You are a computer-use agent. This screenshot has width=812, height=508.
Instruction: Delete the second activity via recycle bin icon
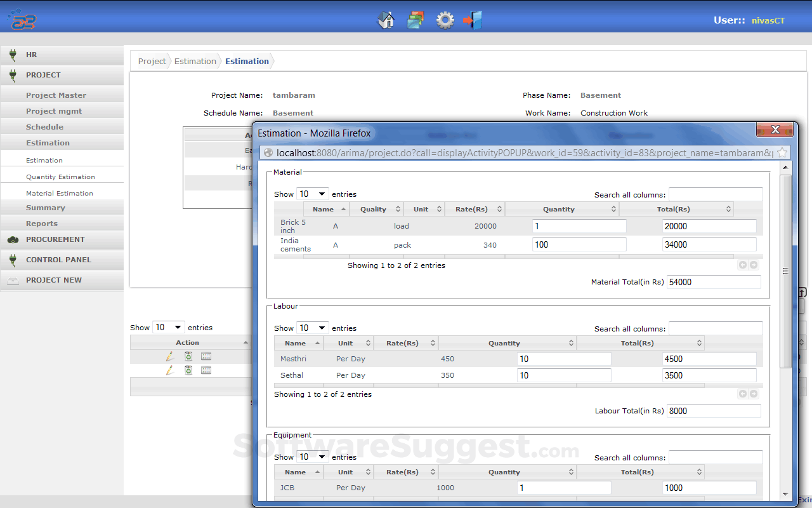[x=188, y=370]
